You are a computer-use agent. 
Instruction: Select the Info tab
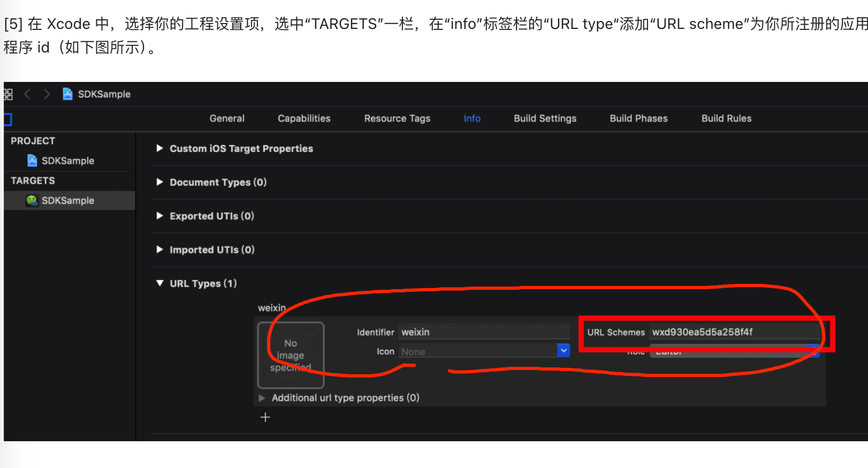(x=472, y=118)
